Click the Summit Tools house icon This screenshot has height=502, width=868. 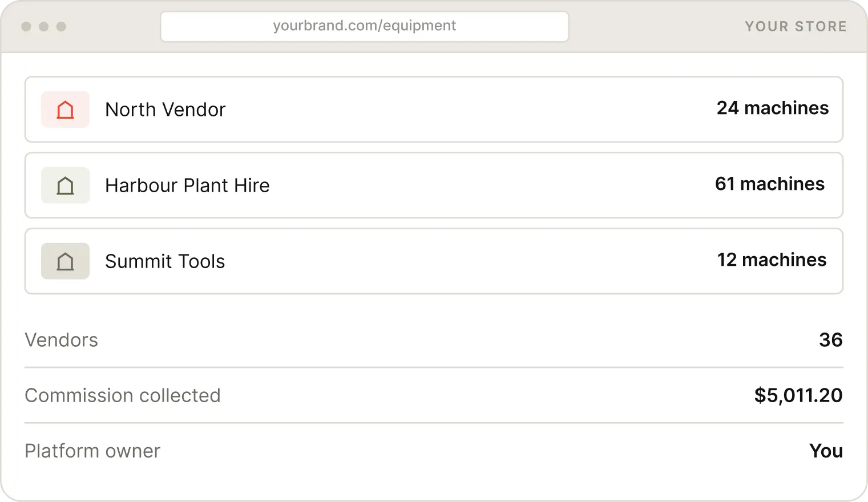click(x=65, y=261)
